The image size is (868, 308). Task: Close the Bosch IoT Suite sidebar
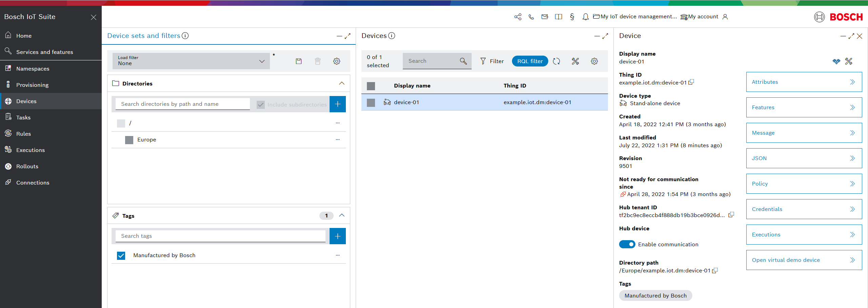click(94, 17)
